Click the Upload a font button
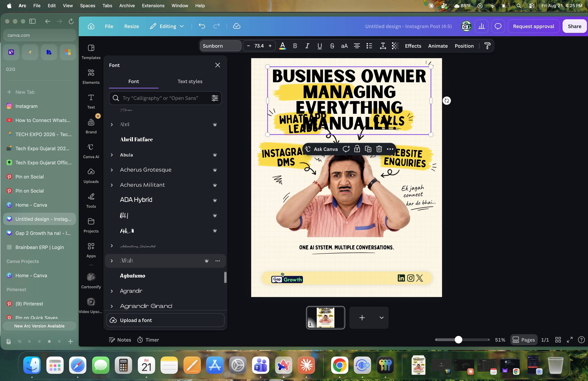Screen dimensions: 588x381 [x=165, y=320]
